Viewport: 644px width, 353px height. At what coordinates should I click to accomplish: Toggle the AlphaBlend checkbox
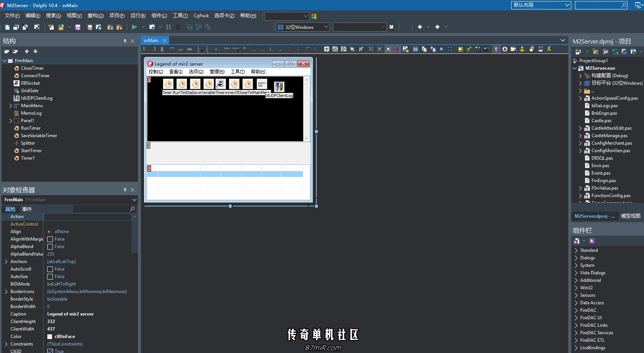pyautogui.click(x=50, y=247)
